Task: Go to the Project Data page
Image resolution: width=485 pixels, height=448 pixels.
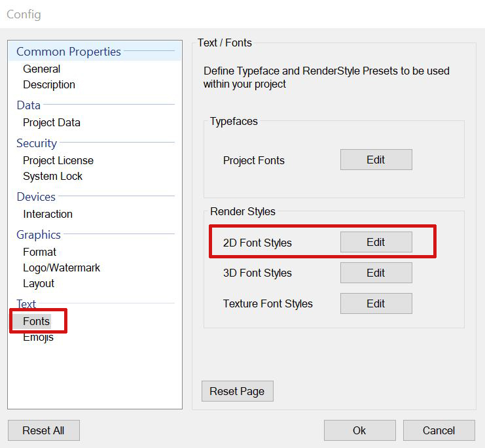Action: (x=52, y=122)
